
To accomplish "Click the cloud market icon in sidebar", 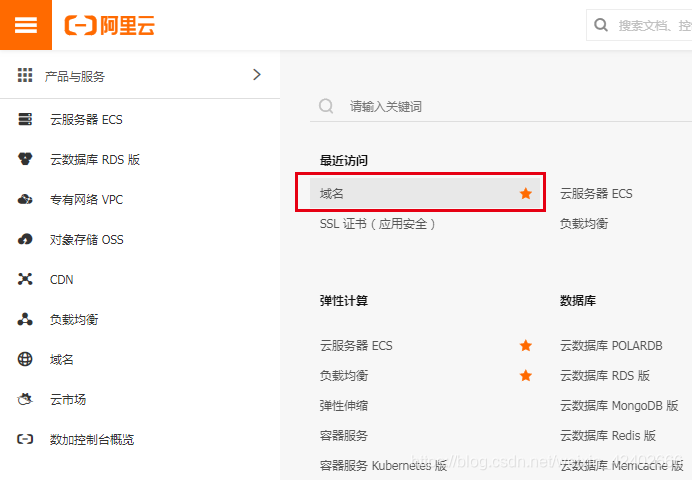I will point(25,399).
